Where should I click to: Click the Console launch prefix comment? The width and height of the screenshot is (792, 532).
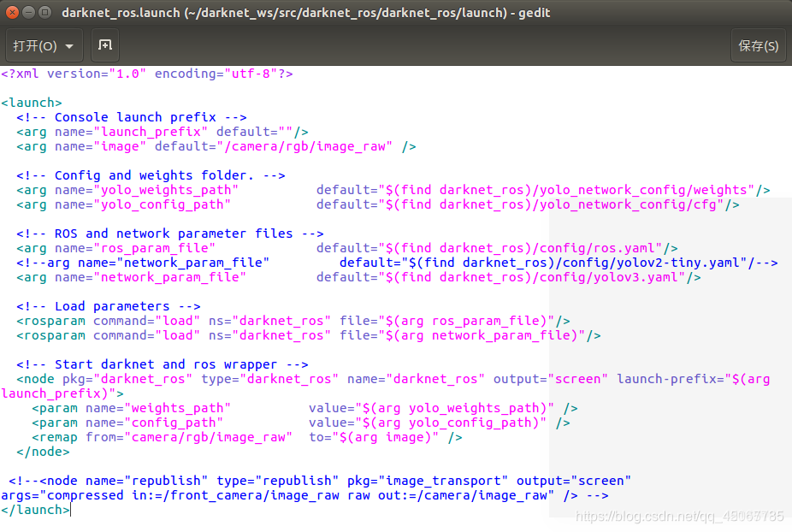click(x=132, y=118)
